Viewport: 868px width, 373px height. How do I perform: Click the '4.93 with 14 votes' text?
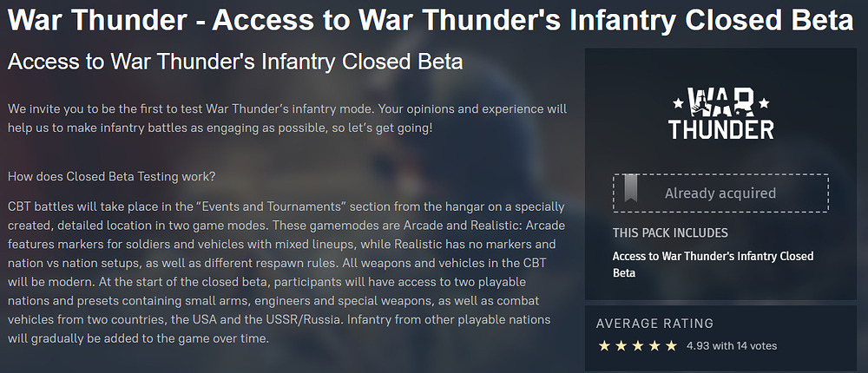coord(731,345)
